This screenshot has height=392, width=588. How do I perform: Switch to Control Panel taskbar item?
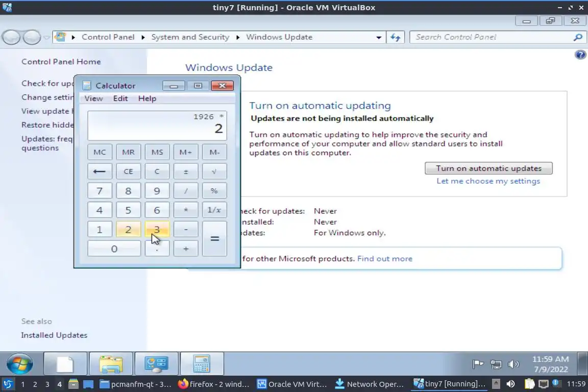point(156,363)
